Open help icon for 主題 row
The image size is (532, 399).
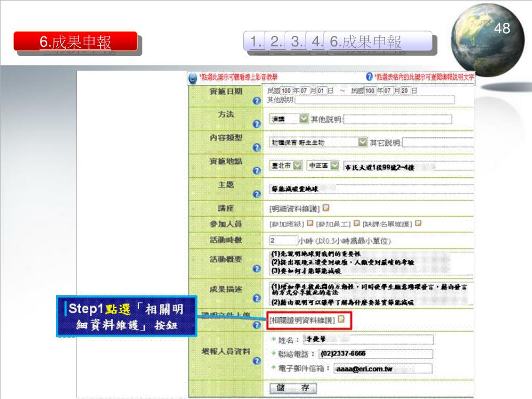(x=257, y=194)
